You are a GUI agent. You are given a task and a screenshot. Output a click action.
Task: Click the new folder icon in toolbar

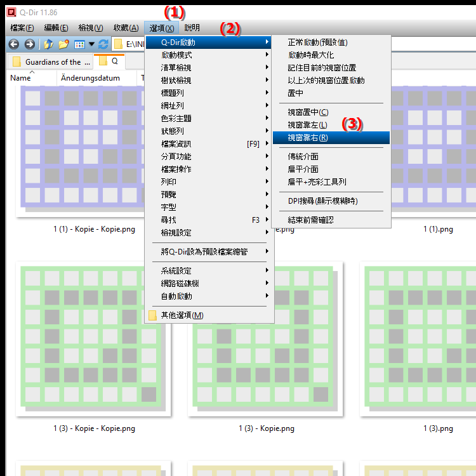63,44
